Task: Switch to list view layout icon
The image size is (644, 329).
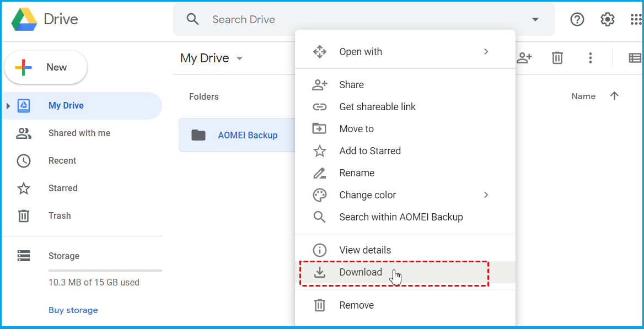Action: (635, 57)
